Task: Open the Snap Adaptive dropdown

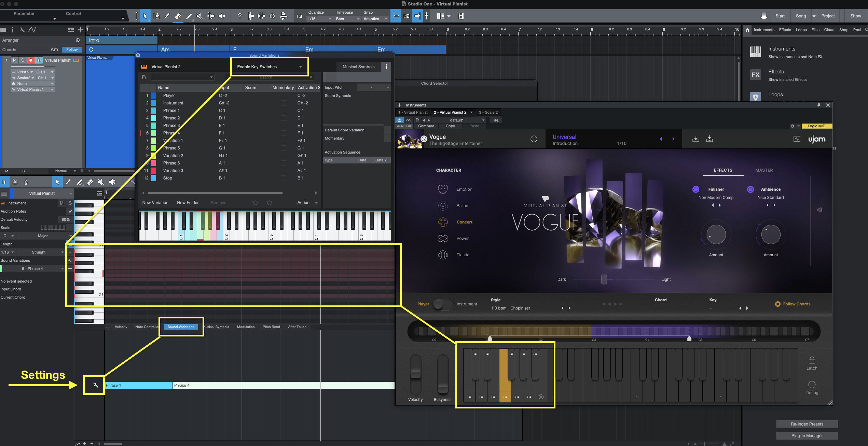Action: [x=375, y=19]
